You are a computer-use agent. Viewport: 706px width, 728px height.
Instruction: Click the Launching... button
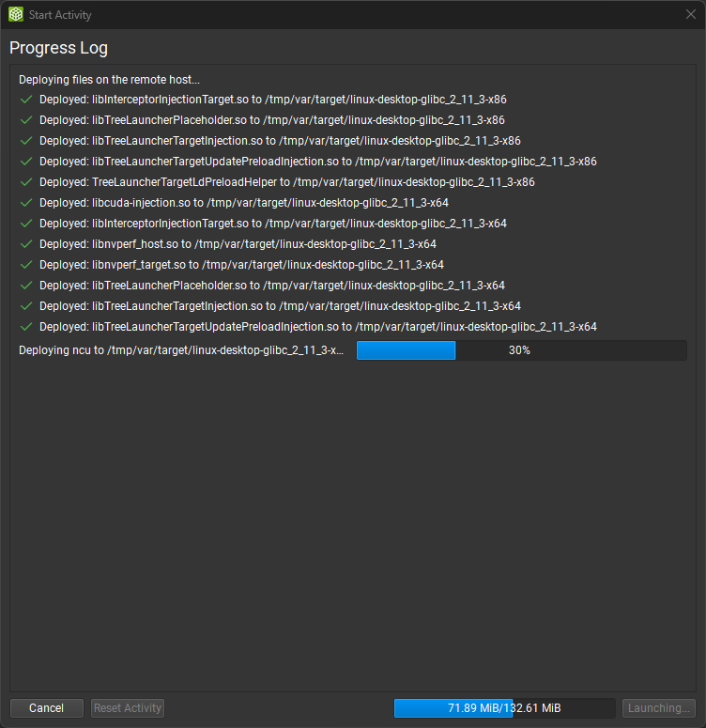pos(659,708)
